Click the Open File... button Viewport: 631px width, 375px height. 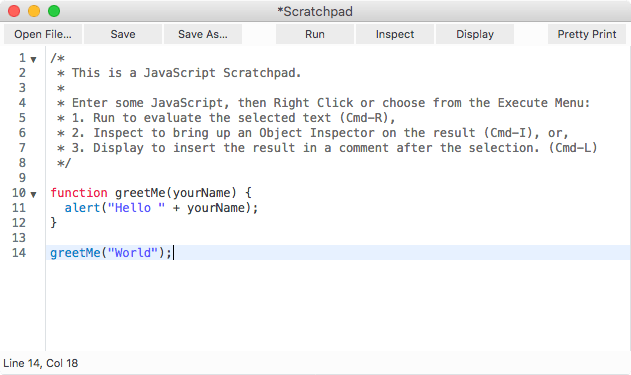(43, 34)
